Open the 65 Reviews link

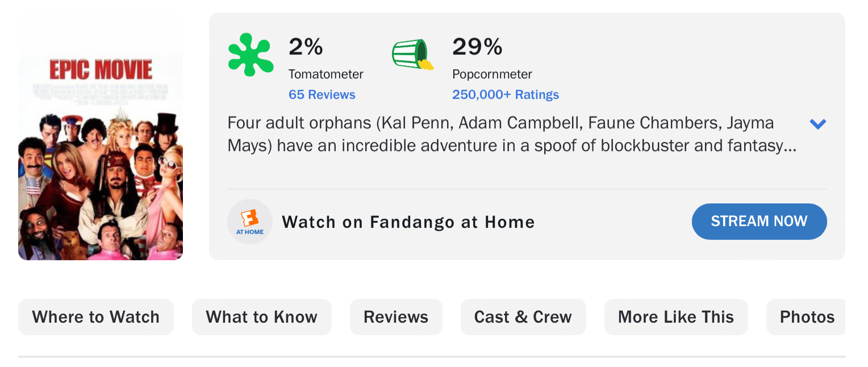[322, 95]
